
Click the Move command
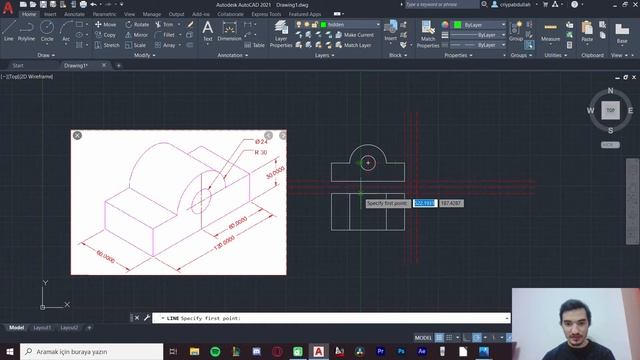point(106,24)
